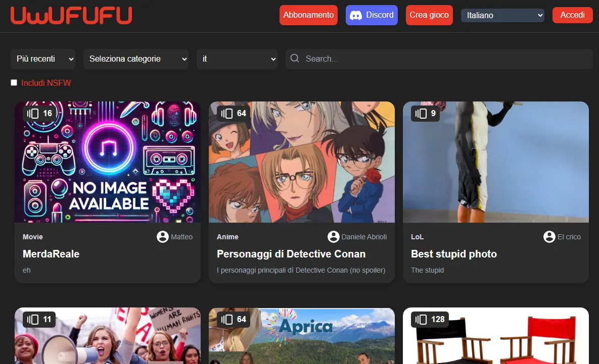This screenshot has height=364, width=599.
Task: Click Daniele Abrioli's avatar icon
Action: pyautogui.click(x=334, y=237)
